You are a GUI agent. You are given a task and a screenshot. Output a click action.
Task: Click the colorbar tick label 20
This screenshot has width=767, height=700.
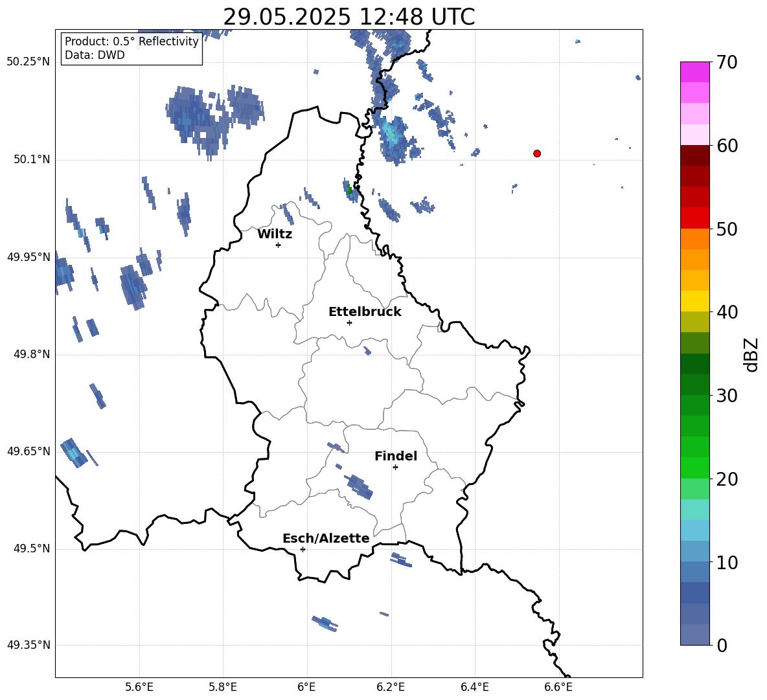[x=726, y=479]
